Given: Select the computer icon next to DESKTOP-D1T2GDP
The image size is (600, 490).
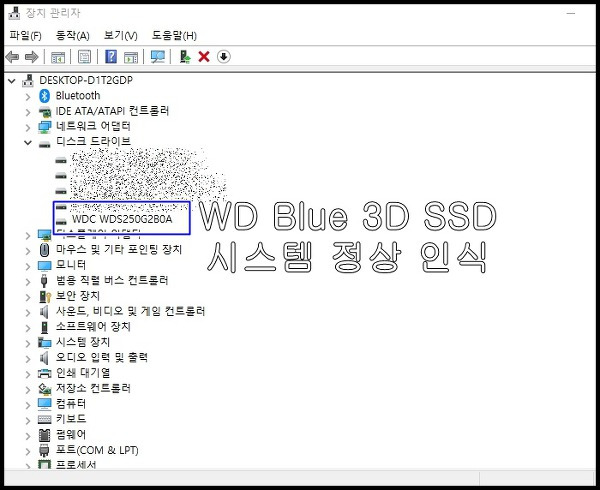Looking at the screenshot, I should click(x=28, y=80).
